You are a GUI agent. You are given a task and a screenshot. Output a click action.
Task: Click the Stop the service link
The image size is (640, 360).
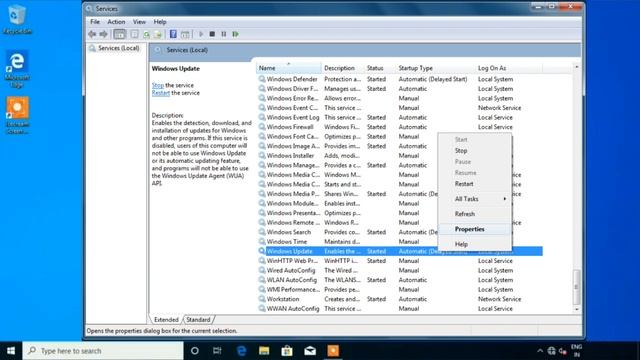(158, 85)
